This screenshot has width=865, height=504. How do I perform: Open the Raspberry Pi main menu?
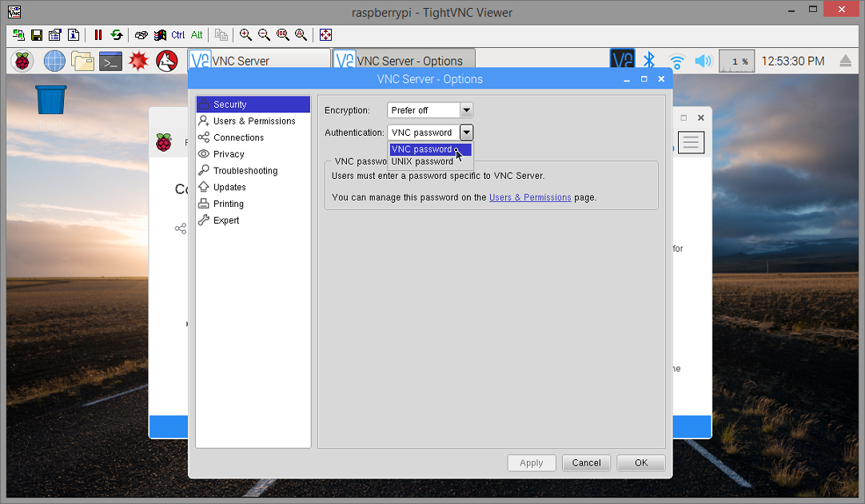tap(22, 61)
